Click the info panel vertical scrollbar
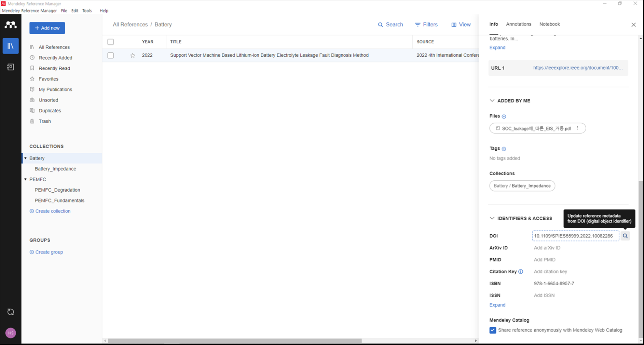 click(641, 260)
